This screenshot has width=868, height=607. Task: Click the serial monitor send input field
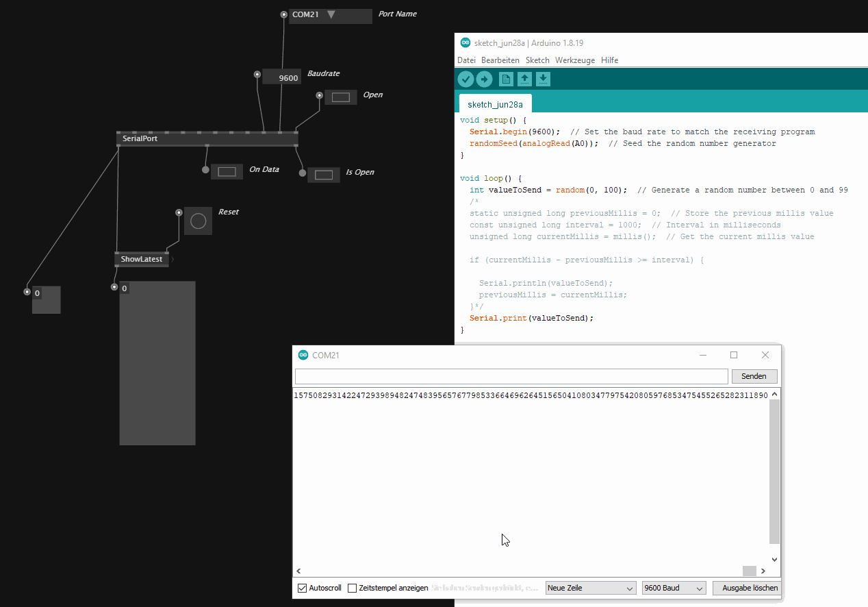pyautogui.click(x=511, y=376)
